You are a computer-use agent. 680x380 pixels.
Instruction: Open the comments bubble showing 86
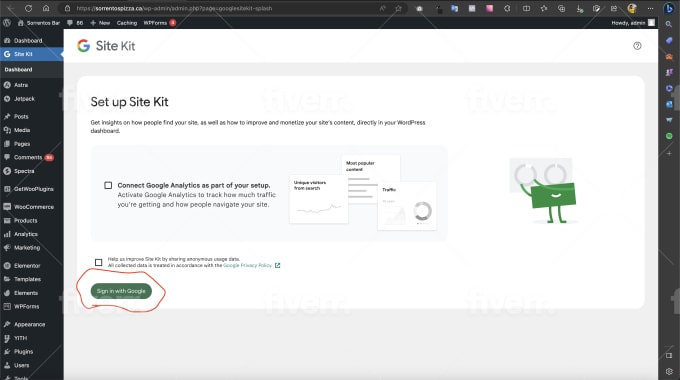point(75,23)
